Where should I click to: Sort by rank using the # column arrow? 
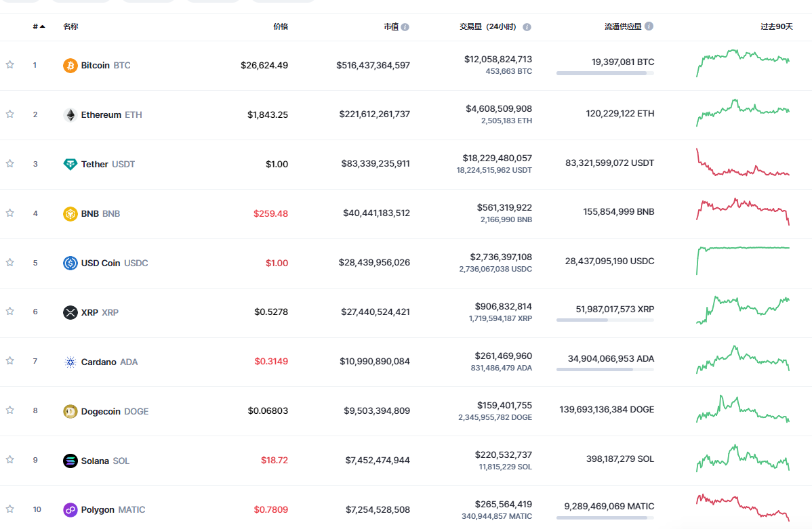pos(43,26)
